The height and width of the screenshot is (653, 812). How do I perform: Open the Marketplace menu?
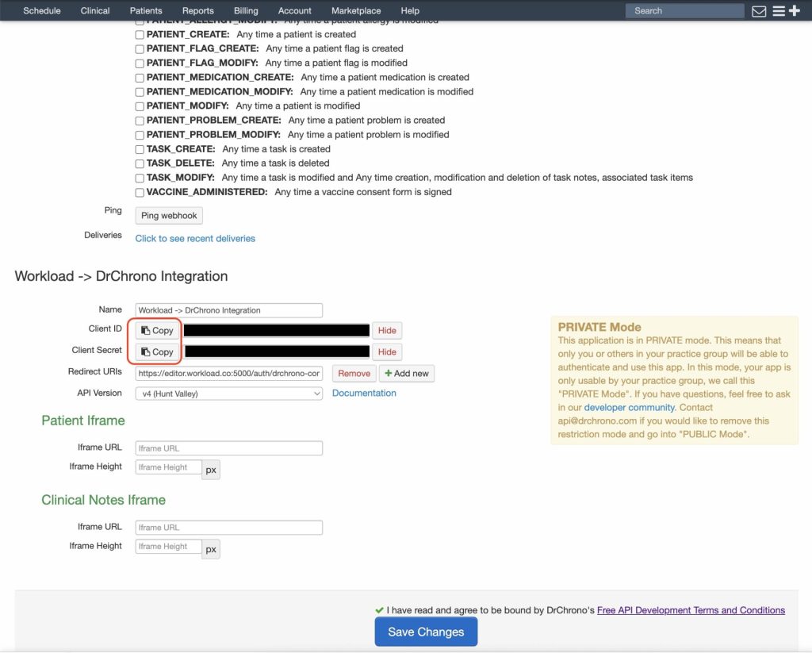pyautogui.click(x=356, y=10)
